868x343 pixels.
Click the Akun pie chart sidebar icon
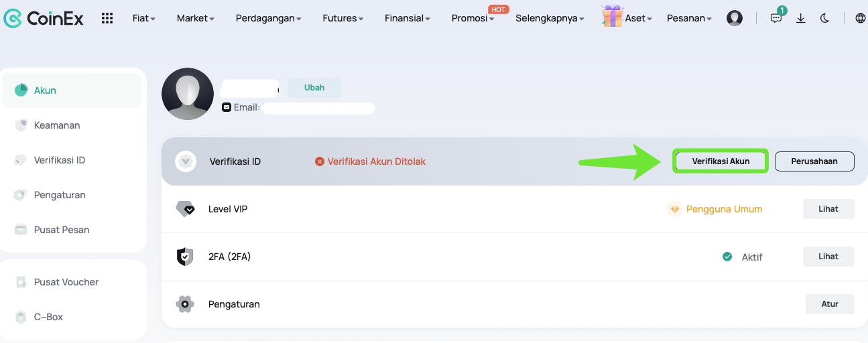pos(21,90)
